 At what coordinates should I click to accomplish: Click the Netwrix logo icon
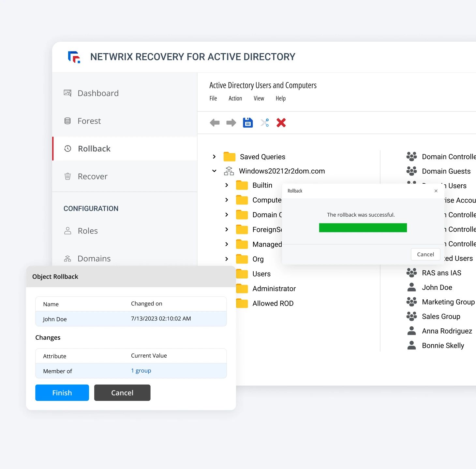[74, 57]
